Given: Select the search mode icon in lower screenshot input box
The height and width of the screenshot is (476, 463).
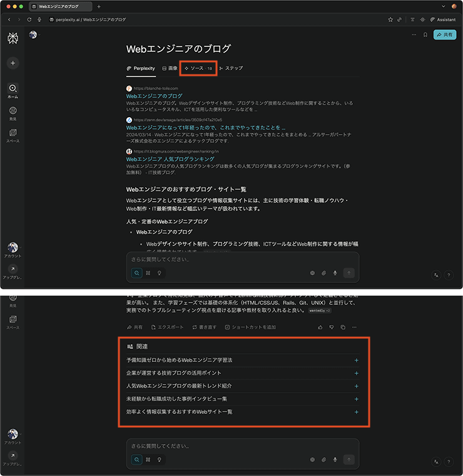Looking at the screenshot, I should click(137, 460).
